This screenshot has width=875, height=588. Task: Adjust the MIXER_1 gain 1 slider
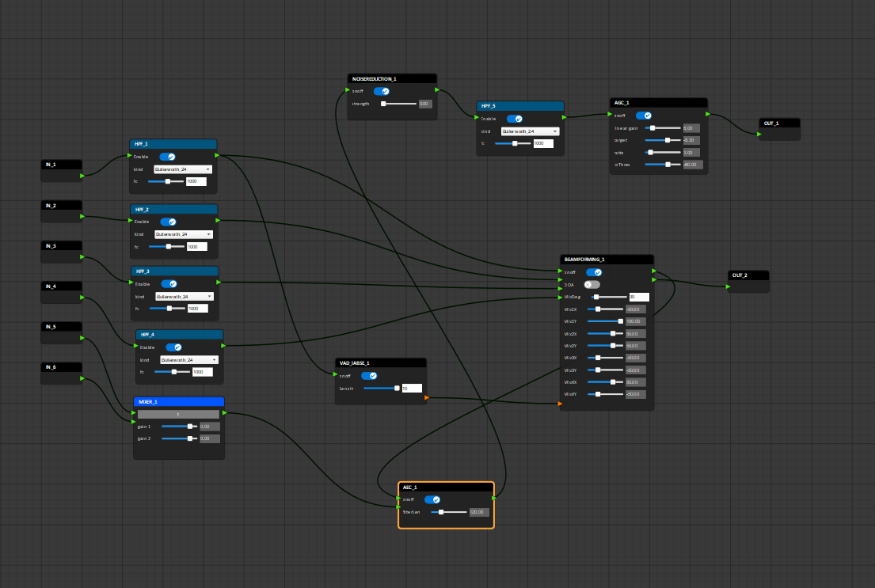coord(179,427)
